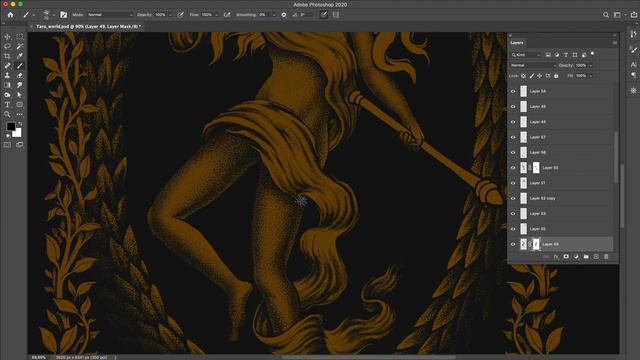640x360 pixels.
Task: Open brush Flow slider dropdown arrow
Action: pos(216,15)
